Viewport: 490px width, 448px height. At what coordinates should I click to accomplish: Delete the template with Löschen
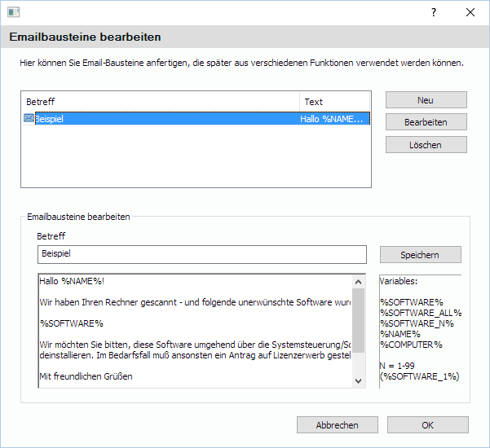coord(426,145)
